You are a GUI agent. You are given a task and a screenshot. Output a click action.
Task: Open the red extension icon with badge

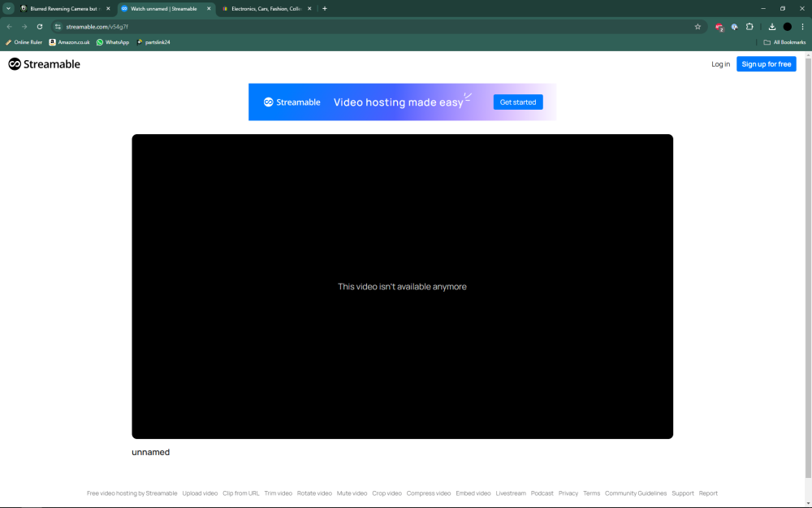tap(719, 27)
